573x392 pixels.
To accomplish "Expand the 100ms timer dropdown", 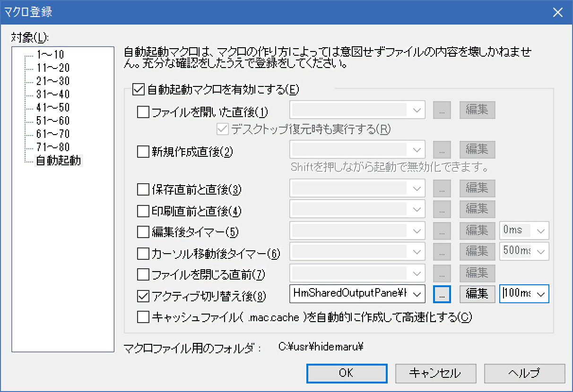I will (541, 294).
